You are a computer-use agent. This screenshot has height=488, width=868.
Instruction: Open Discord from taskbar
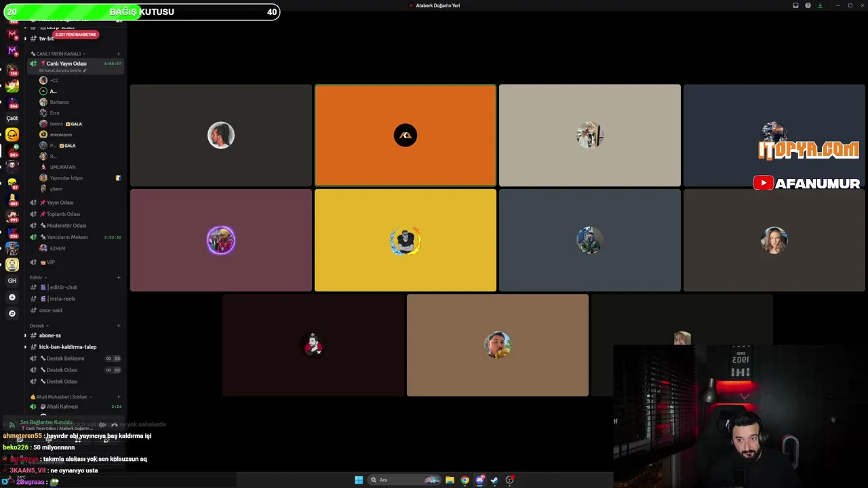[479, 480]
